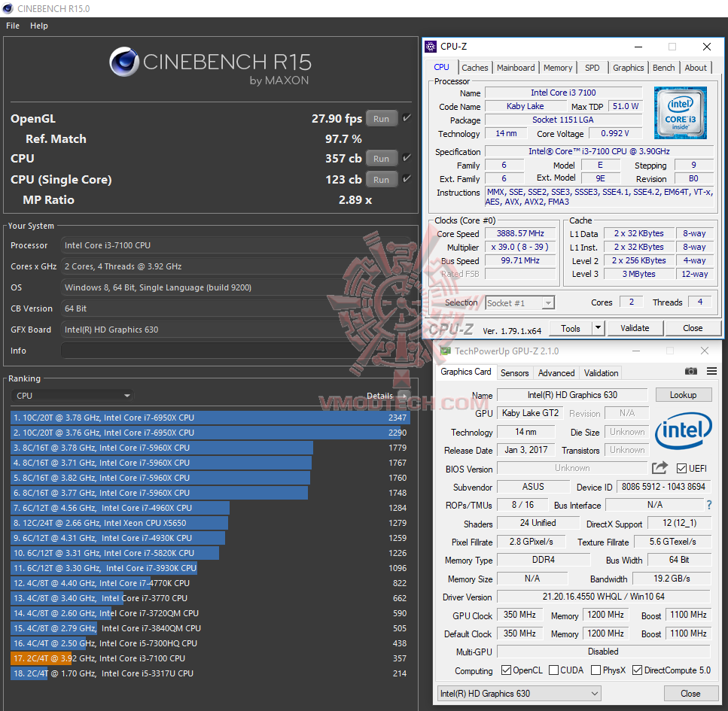Select the Core i7-4770K ranking row
The height and width of the screenshot is (711, 728).
pos(210,583)
